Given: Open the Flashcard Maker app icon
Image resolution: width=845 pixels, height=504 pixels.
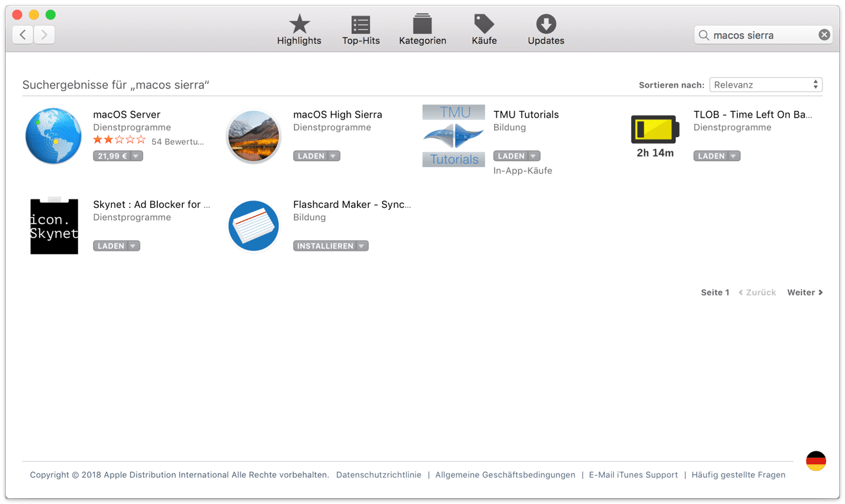Looking at the screenshot, I should pos(253,226).
